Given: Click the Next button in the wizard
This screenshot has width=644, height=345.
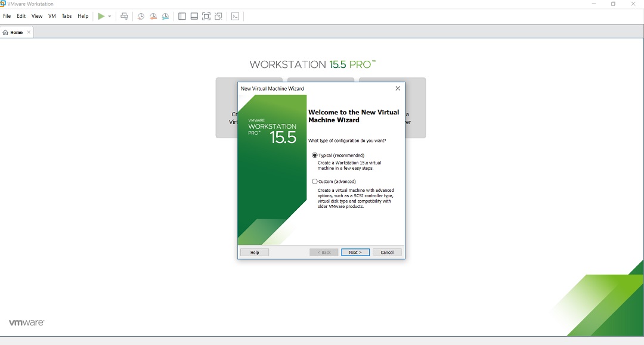Looking at the screenshot, I should [x=355, y=252].
